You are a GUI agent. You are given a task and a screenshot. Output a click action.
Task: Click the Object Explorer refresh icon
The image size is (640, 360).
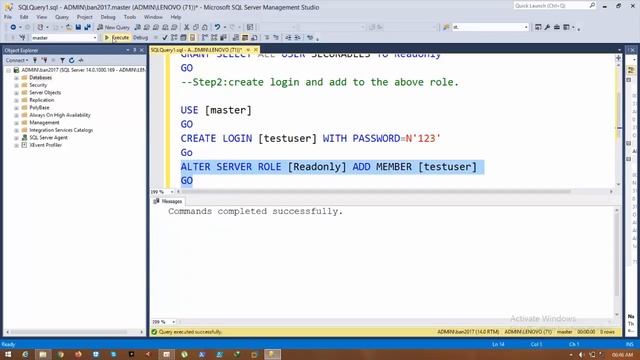click(x=71, y=60)
